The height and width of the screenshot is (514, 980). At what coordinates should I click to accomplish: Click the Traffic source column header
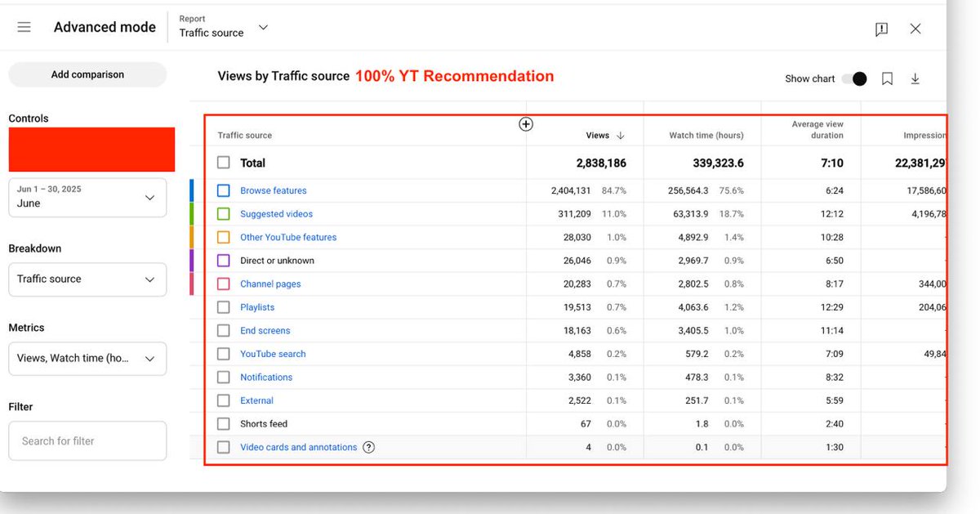245,136
